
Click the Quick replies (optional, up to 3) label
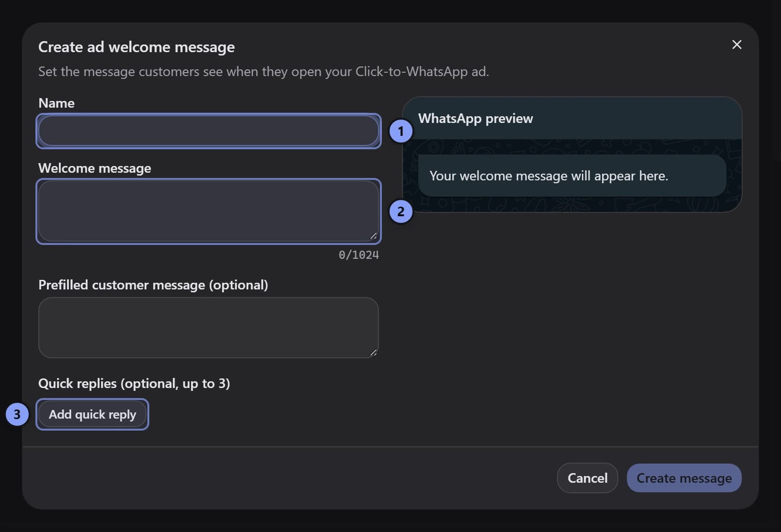click(x=134, y=383)
